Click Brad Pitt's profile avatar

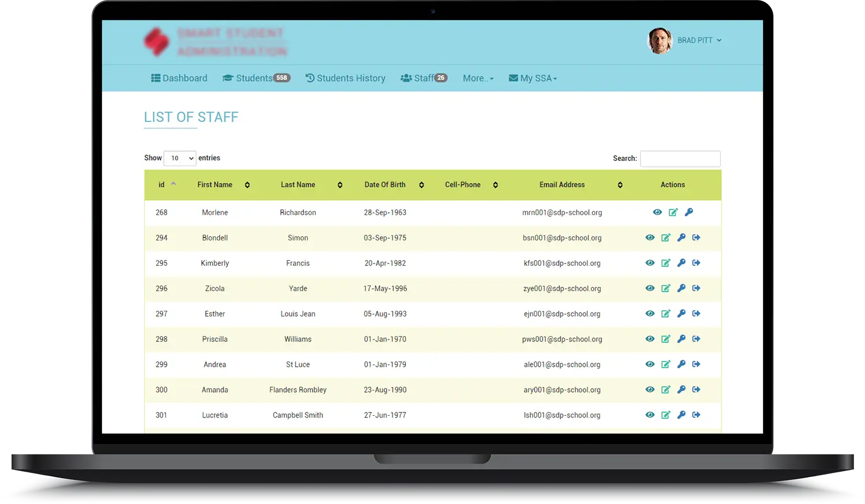(x=660, y=40)
